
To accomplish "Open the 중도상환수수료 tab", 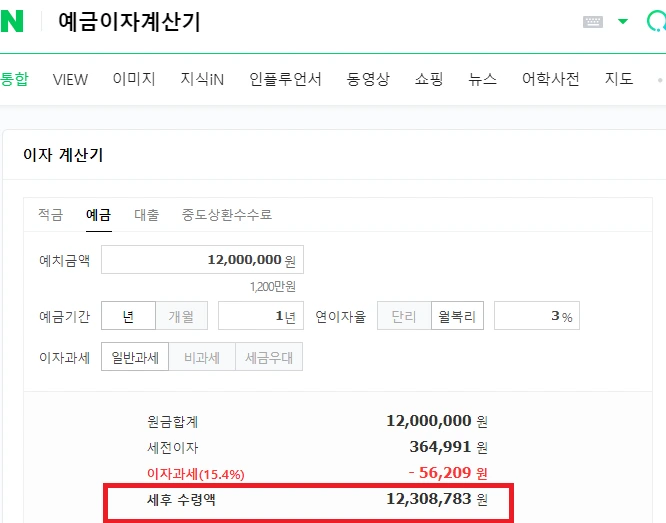I will pyautogui.click(x=227, y=215).
